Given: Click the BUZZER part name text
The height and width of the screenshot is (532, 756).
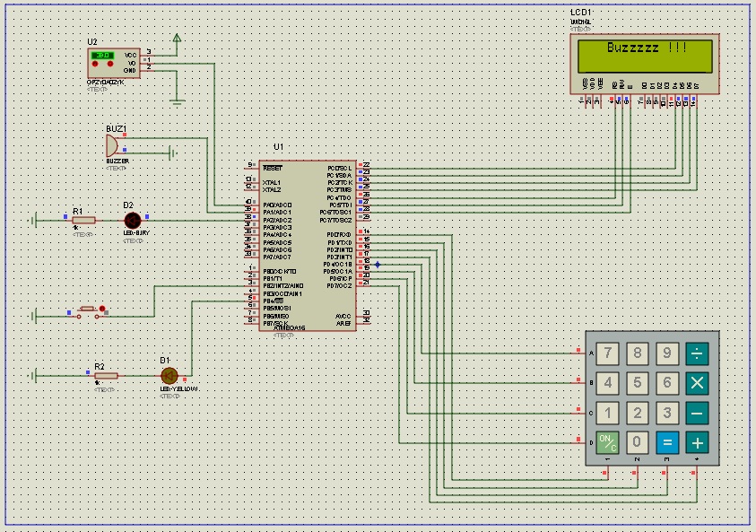Looking at the screenshot, I should click(x=117, y=161).
